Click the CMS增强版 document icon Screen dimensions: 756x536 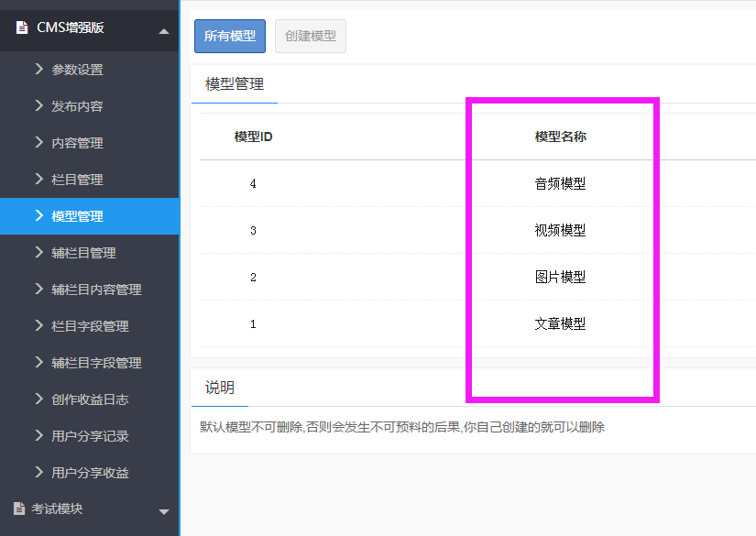coord(22,27)
